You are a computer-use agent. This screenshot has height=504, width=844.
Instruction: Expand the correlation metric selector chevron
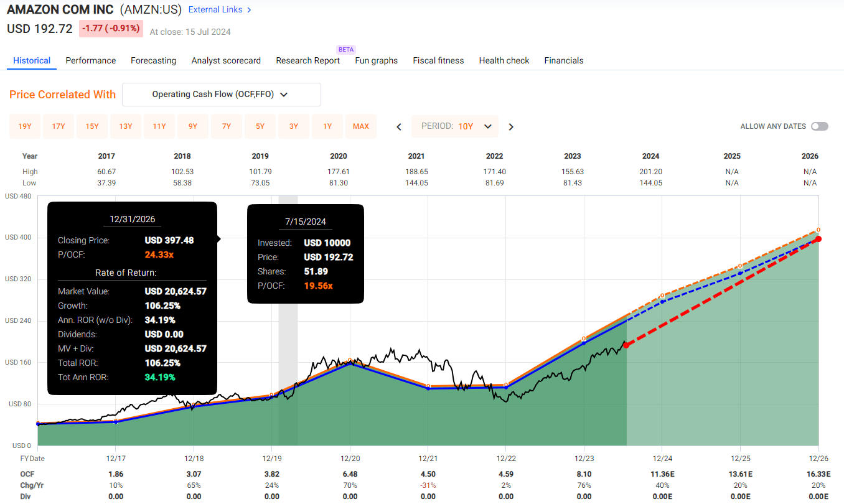[284, 94]
